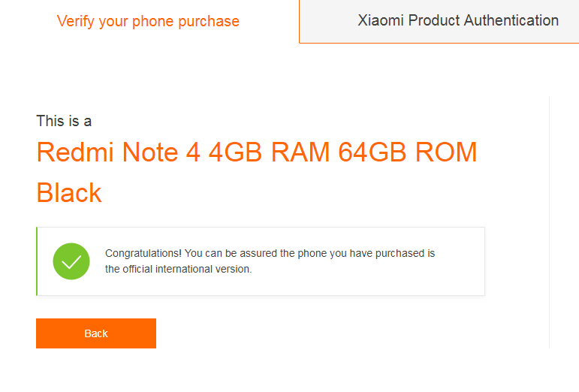
Task: Click the "Congratulations!" word in message
Action: (143, 254)
